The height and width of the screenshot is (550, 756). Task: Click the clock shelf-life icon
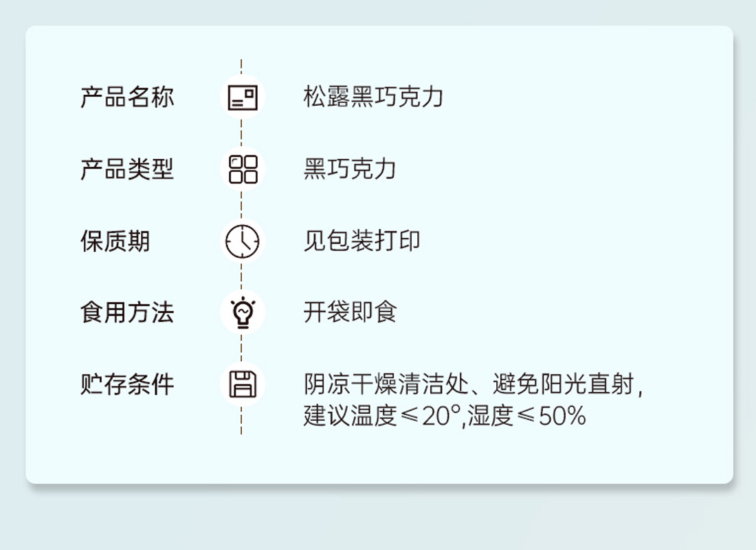(242, 241)
